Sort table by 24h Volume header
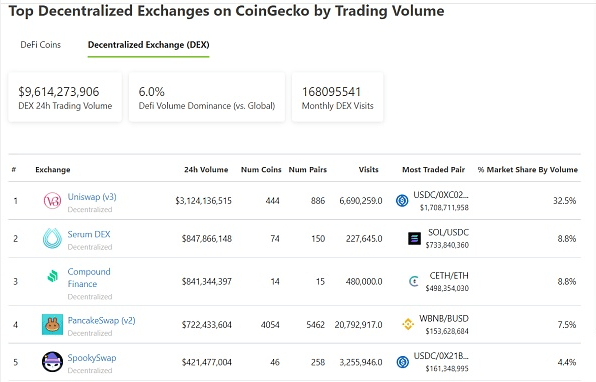This screenshot has width=596, height=382. (206, 170)
